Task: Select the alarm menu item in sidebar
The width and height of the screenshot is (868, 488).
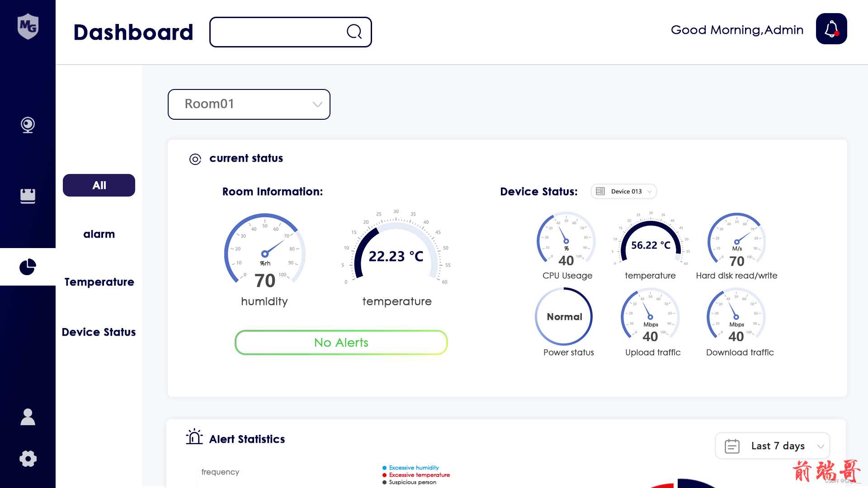Action: 99,234
